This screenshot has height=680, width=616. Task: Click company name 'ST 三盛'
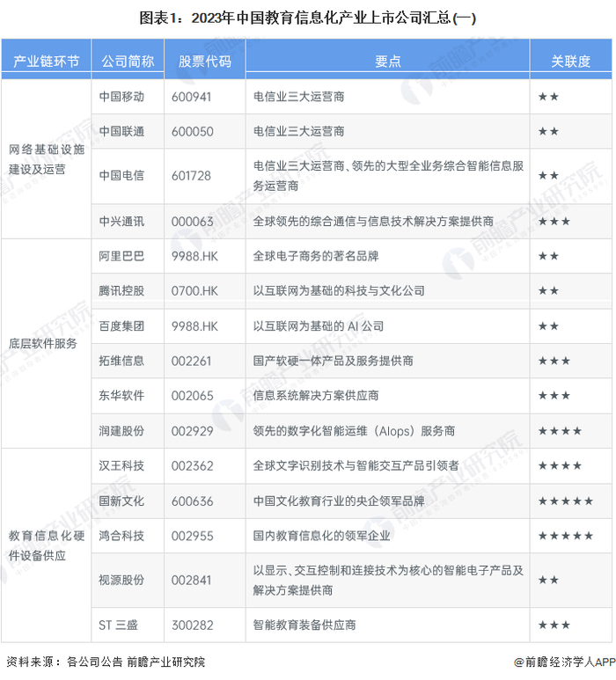click(118, 625)
